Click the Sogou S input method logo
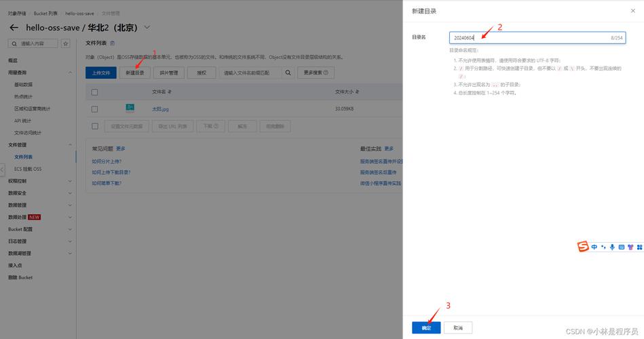Image resolution: width=644 pixels, height=339 pixels. tap(583, 247)
